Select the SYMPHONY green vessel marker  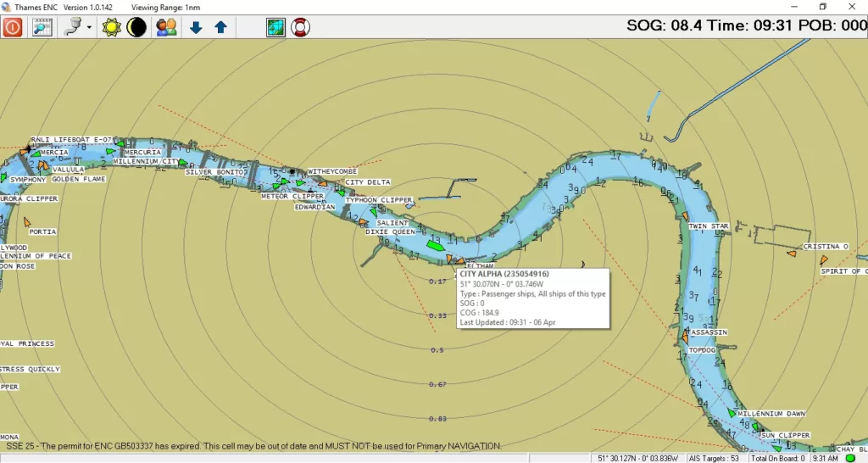pos(3,178)
